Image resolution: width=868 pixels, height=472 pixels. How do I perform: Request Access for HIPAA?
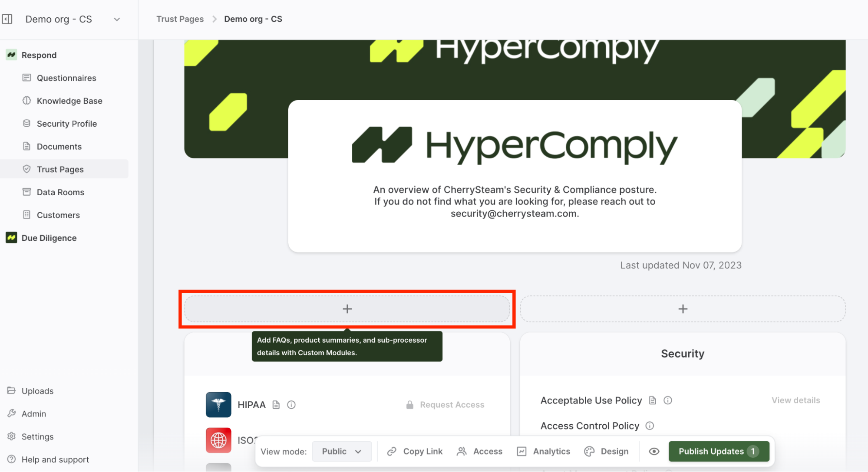pos(445,405)
